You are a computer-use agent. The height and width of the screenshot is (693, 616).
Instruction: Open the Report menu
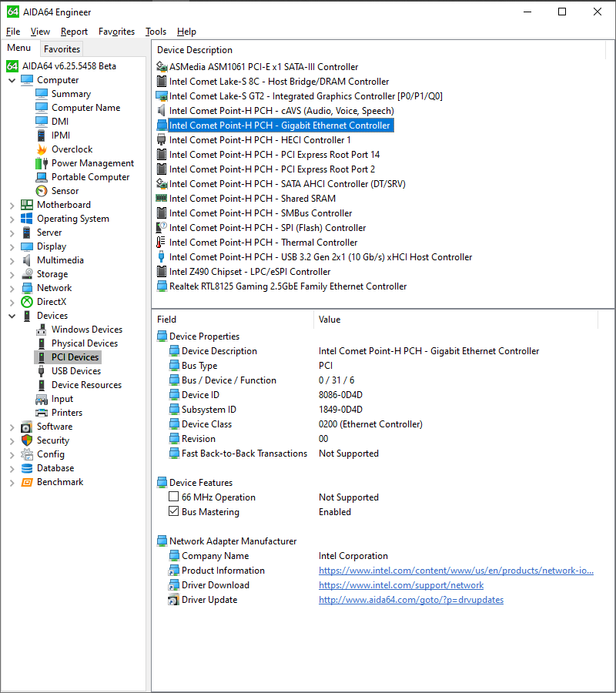[74, 32]
